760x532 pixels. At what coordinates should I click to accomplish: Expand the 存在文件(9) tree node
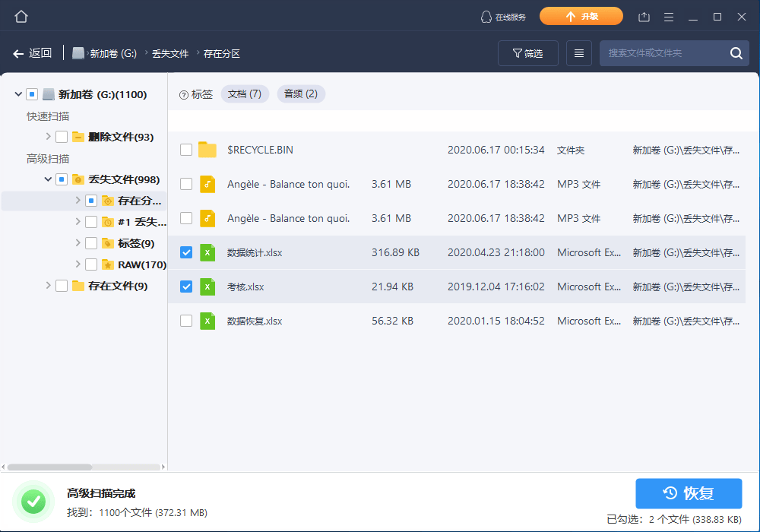(x=48, y=286)
